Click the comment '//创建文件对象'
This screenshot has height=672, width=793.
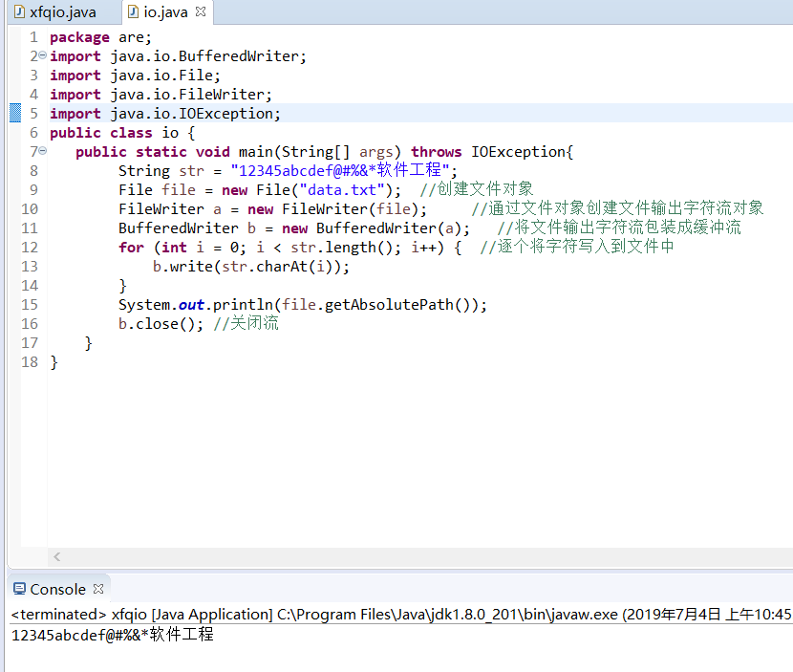[477, 189]
